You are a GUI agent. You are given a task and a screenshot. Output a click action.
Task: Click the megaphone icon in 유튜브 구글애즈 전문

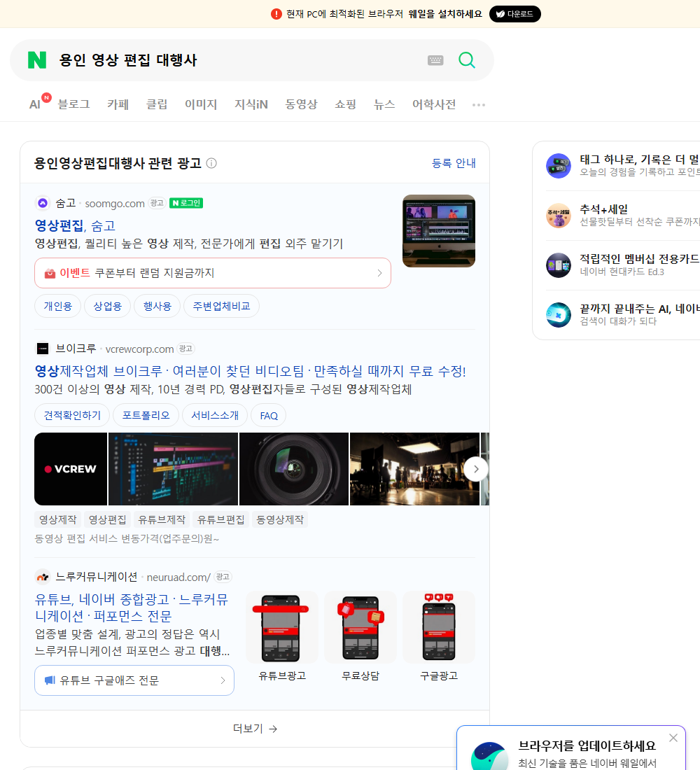pos(50,680)
